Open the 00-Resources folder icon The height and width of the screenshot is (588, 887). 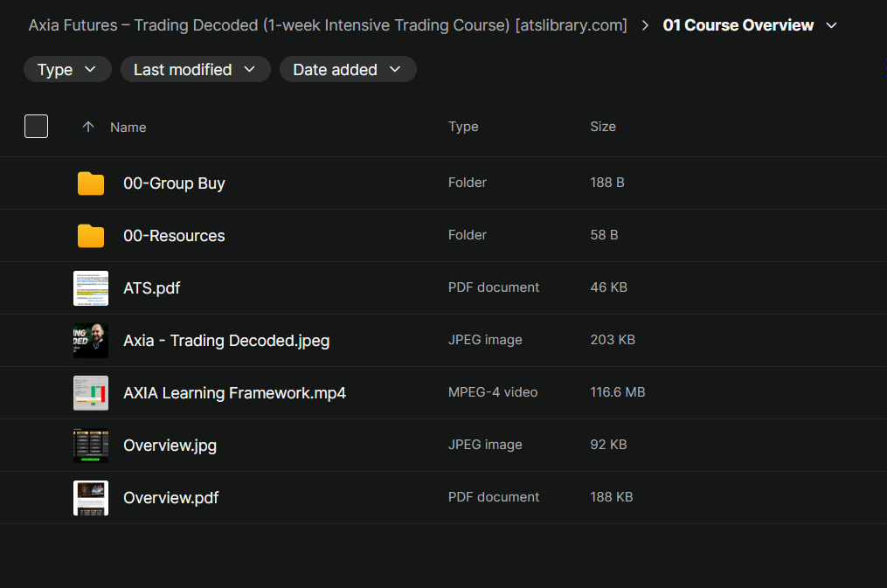coord(91,236)
